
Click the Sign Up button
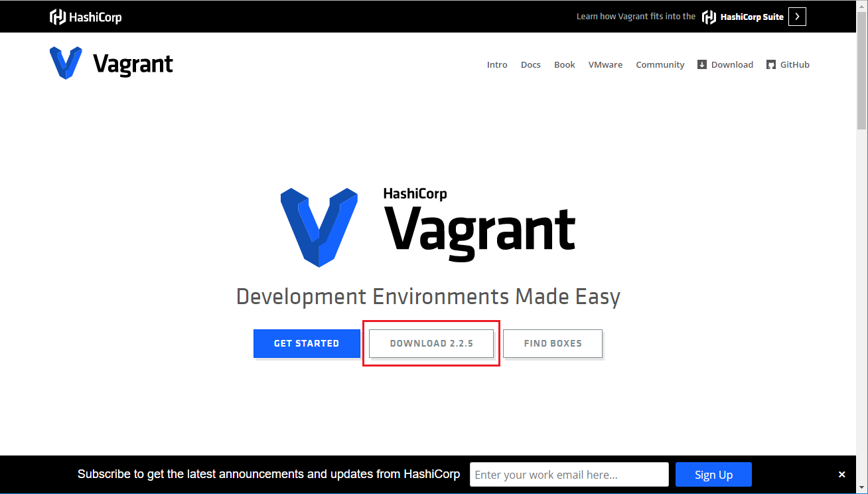[x=714, y=475]
